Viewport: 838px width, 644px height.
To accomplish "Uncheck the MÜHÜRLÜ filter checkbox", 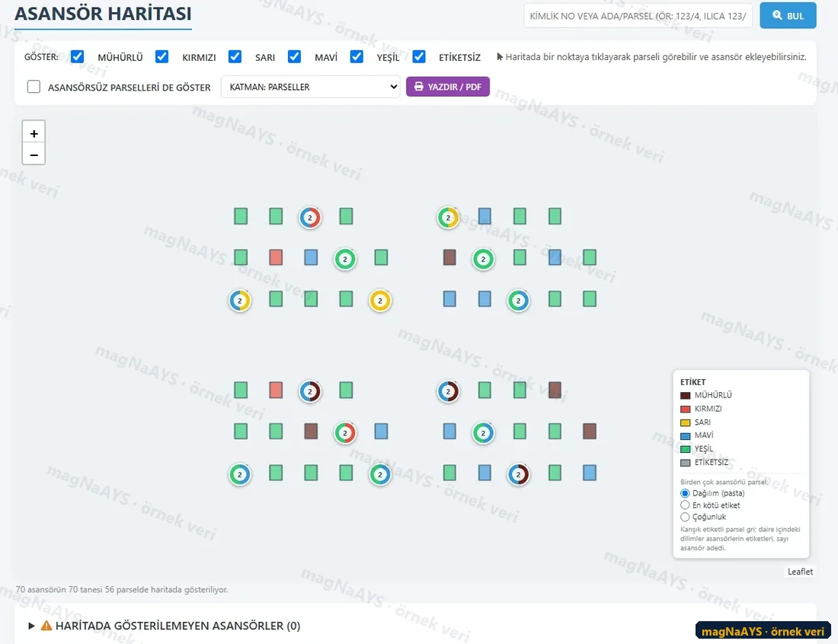I will click(x=78, y=56).
